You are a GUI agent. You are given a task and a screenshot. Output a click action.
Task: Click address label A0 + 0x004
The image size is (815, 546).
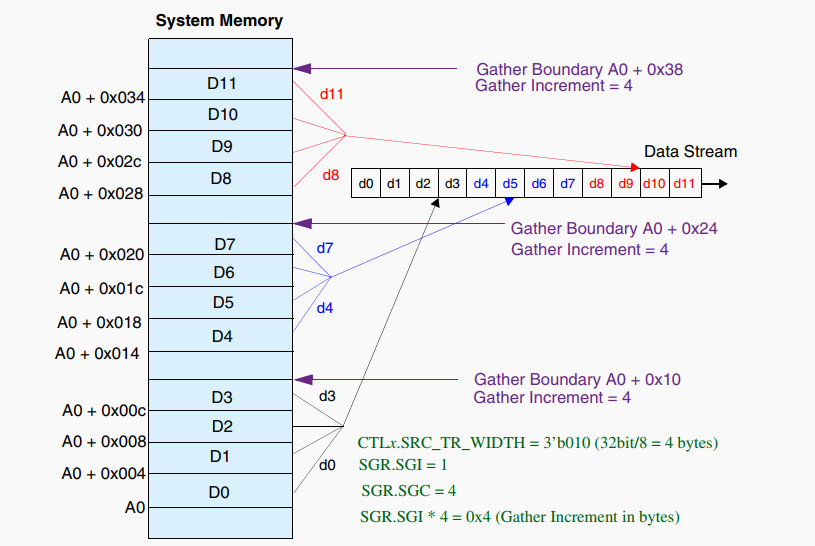tap(103, 474)
